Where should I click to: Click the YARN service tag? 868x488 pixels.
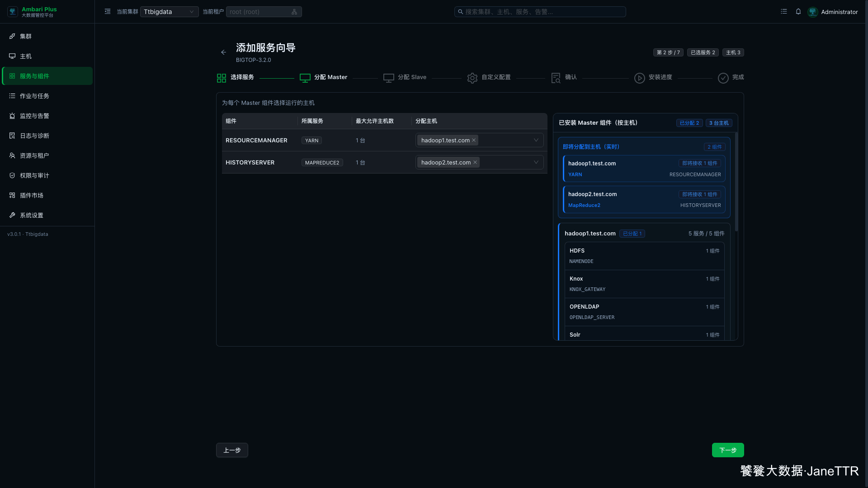point(311,141)
